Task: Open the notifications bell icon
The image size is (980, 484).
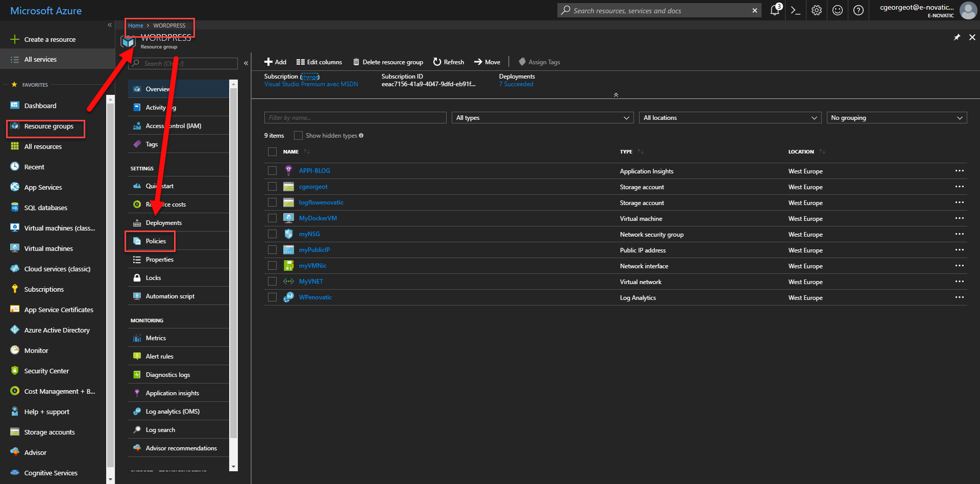Action: 775,10
